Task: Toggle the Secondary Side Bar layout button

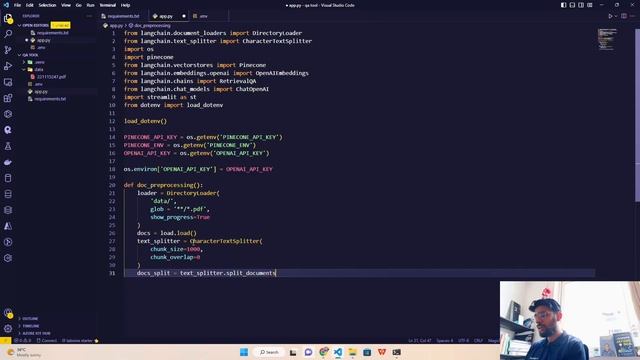Action: click(581, 5)
